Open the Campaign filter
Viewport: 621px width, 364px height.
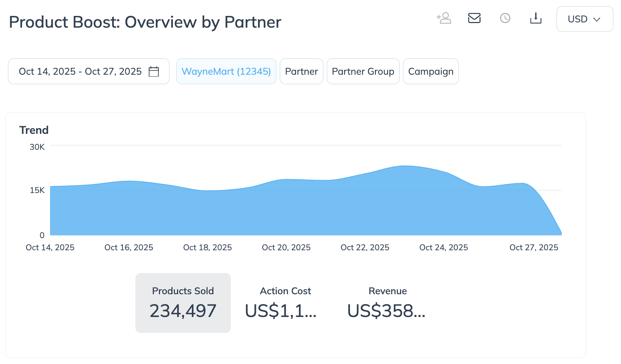pyautogui.click(x=431, y=72)
